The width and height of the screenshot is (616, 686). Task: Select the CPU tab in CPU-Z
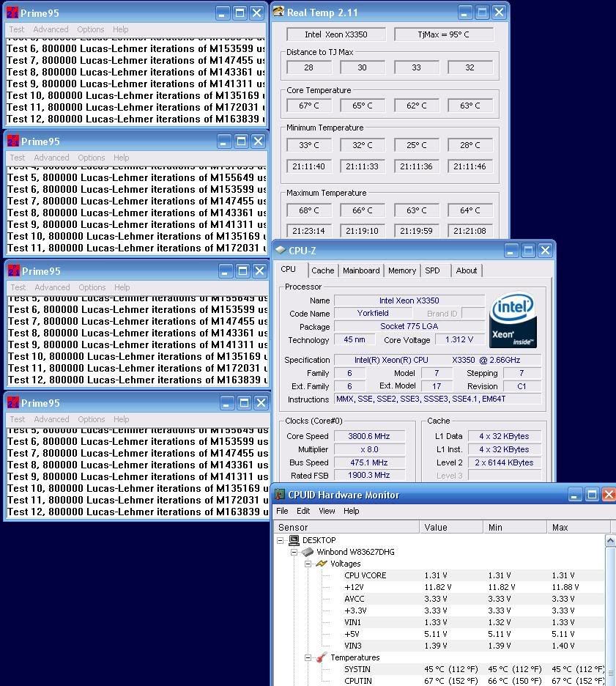tap(289, 269)
